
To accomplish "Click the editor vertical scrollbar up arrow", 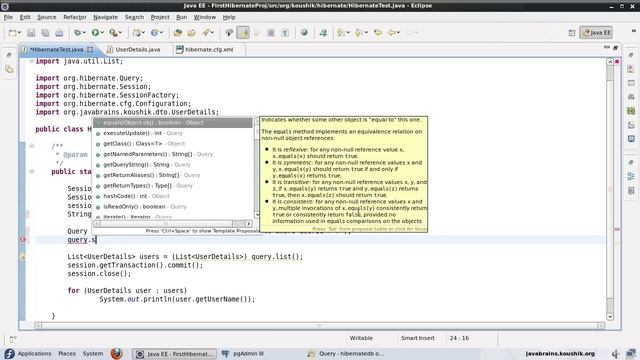I will coord(610,62).
